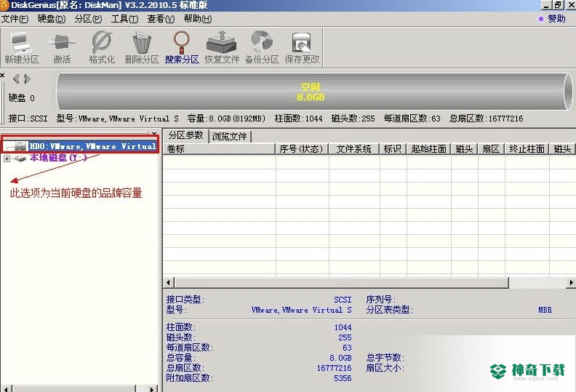Image resolution: width=576 pixels, height=392 pixels.
Task: Select HD0: VMware Virtual disk tree item
Action: coord(92,146)
